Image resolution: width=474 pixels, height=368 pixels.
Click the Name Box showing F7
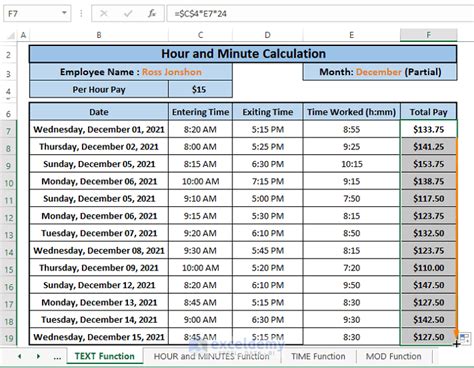(x=32, y=13)
